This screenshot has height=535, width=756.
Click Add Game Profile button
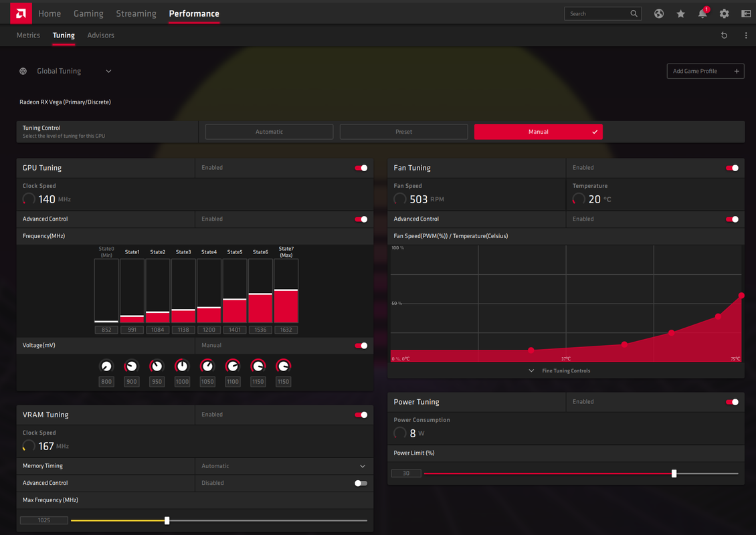coord(705,72)
